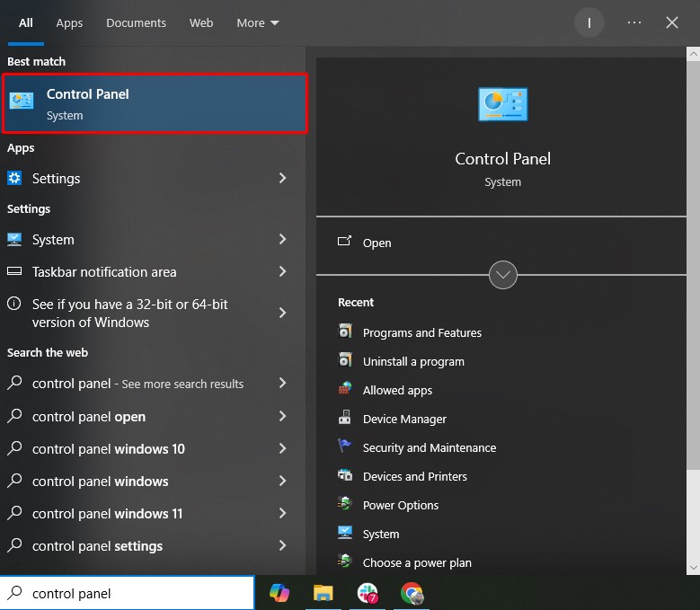
Task: Click the Programs and Features icon
Action: tap(345, 332)
